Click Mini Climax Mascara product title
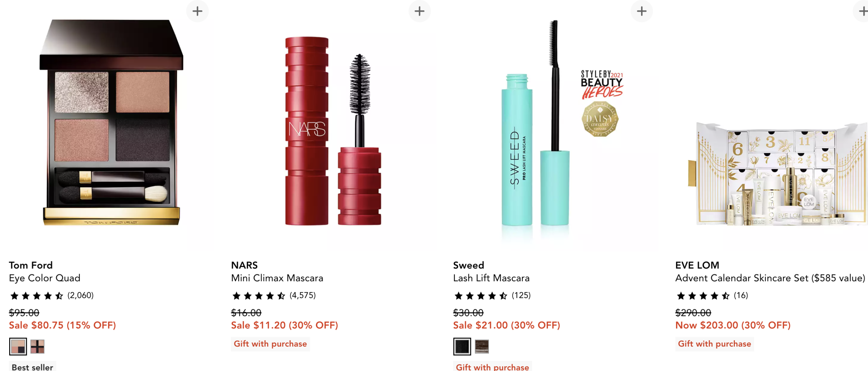 (277, 278)
